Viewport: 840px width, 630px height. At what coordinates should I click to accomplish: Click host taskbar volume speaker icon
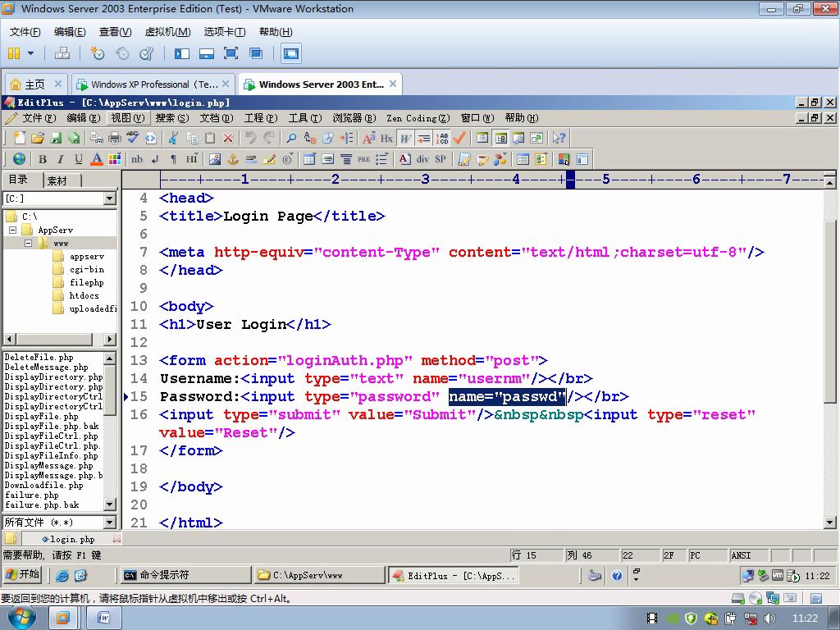[769, 619]
